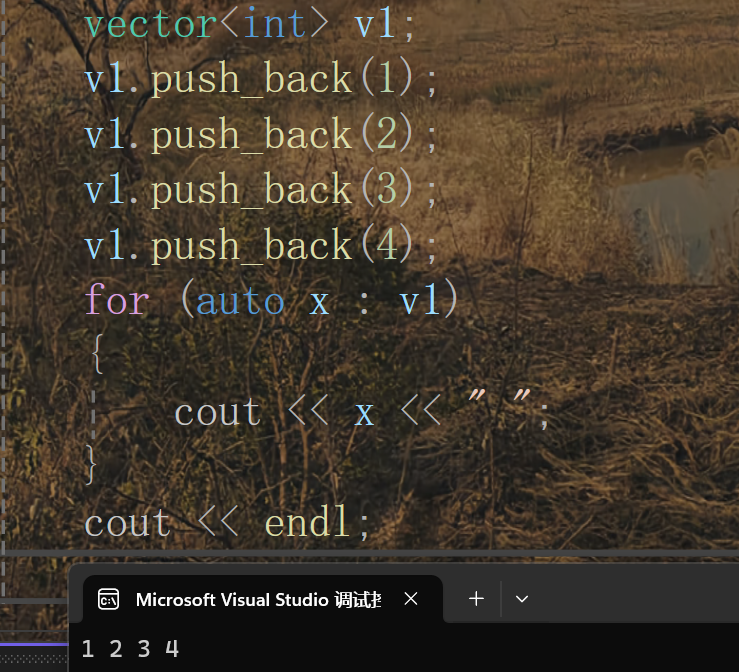
Task: Click the terminal icon on the console tab
Action: [108, 599]
